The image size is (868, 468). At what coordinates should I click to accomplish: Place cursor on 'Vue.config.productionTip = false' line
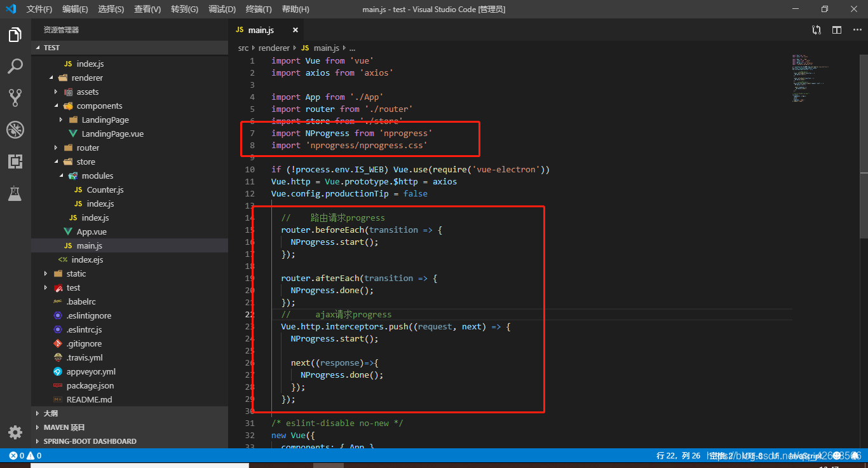tap(349, 193)
